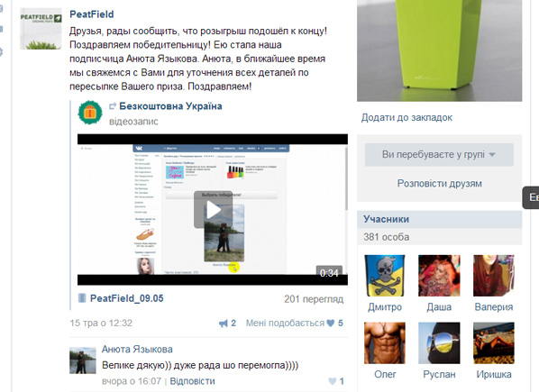This screenshot has width=539, height=392.
Task: Open Руслан's sunglasses profile picture
Action: (x=439, y=342)
